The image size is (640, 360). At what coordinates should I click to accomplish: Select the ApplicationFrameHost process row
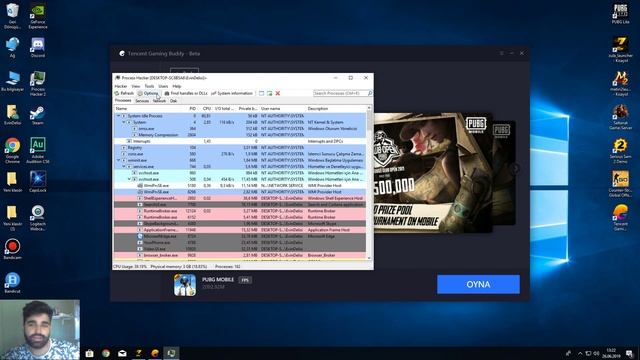point(240,230)
